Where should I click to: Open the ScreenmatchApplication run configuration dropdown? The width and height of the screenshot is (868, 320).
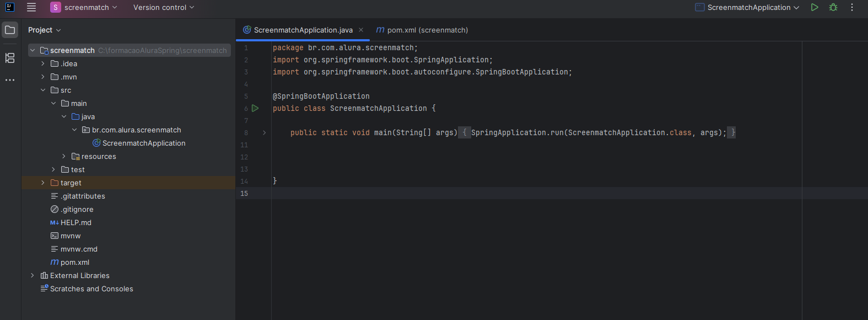tap(747, 7)
